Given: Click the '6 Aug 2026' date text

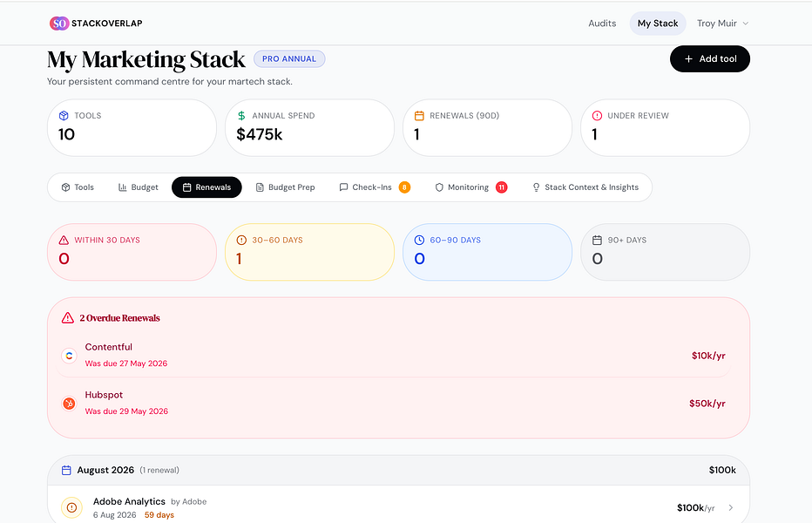Looking at the screenshot, I should [114, 514].
